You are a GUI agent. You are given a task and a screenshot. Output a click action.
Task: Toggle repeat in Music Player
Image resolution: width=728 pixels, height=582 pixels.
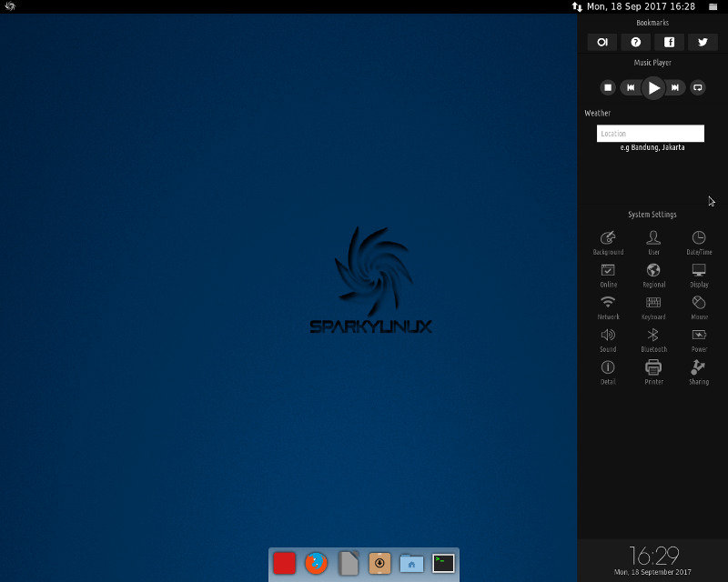click(697, 87)
